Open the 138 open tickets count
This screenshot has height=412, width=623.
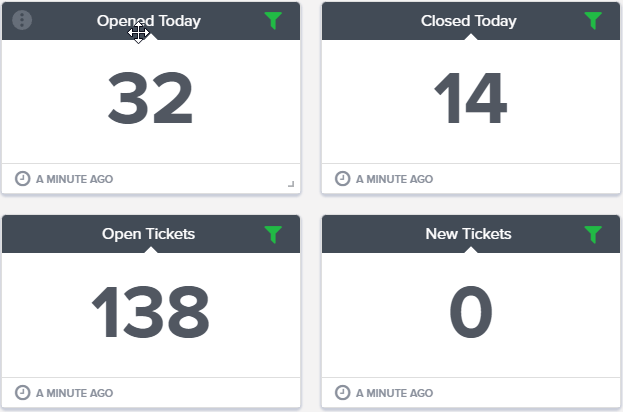pyautogui.click(x=150, y=312)
